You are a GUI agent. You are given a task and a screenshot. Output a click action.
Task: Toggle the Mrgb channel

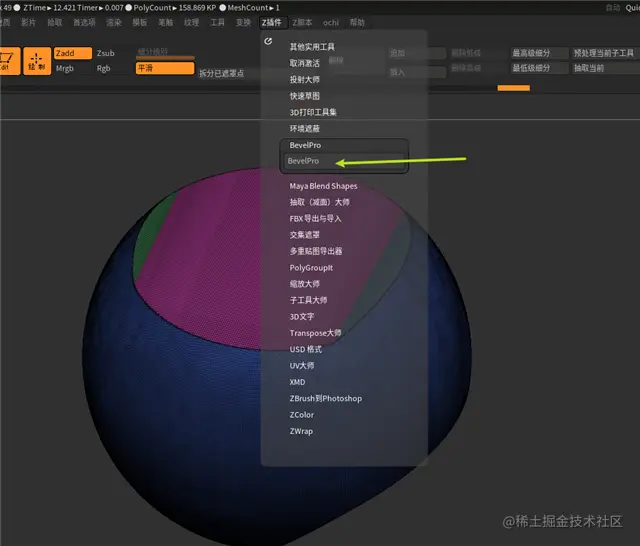click(65, 68)
